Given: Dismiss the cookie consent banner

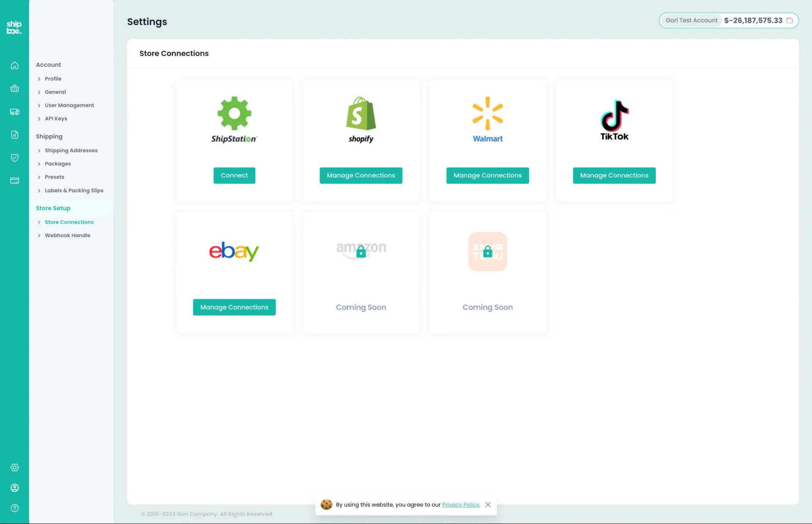Looking at the screenshot, I should [488, 505].
